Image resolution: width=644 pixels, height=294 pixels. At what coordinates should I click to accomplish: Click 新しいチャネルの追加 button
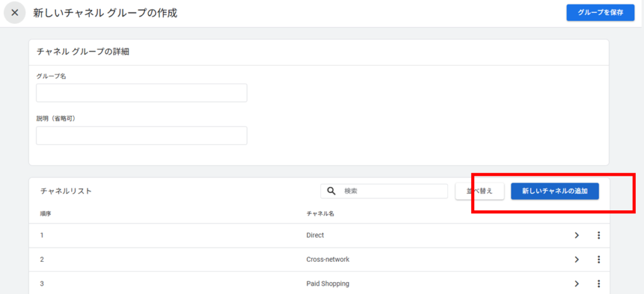(554, 191)
